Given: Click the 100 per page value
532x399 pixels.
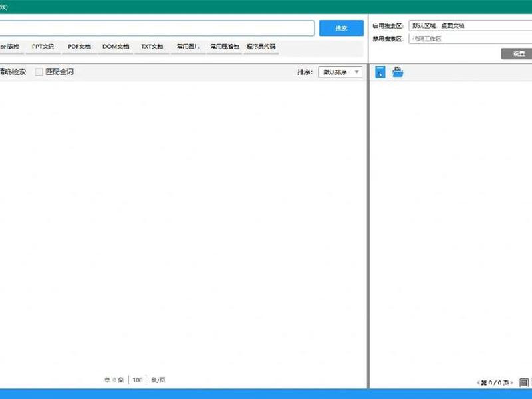Looking at the screenshot, I should click(138, 380).
